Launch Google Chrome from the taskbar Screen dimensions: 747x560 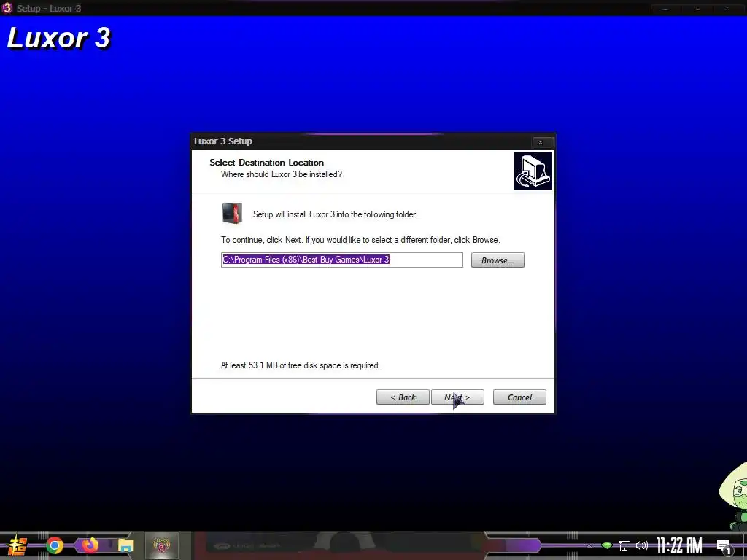tap(54, 545)
